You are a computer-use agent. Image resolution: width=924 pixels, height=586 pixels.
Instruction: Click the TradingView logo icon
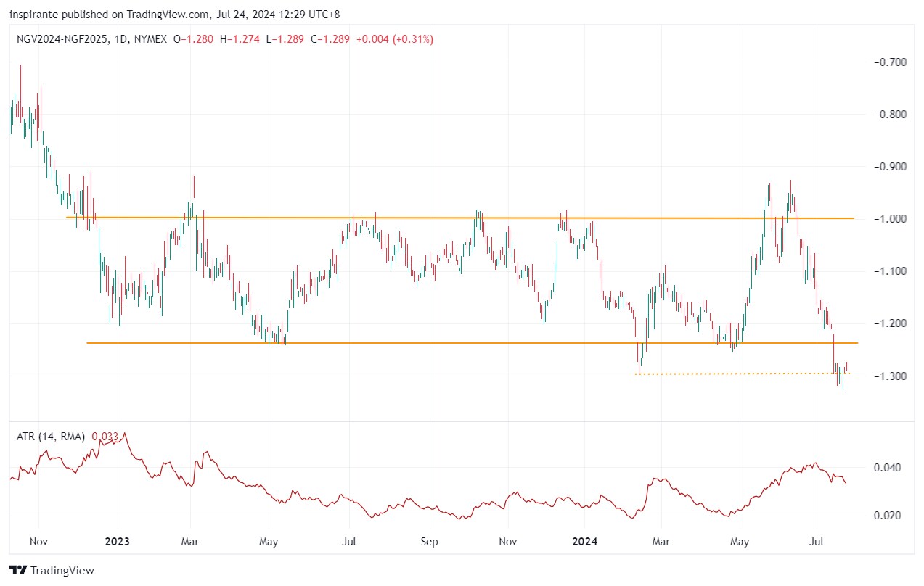(17, 571)
